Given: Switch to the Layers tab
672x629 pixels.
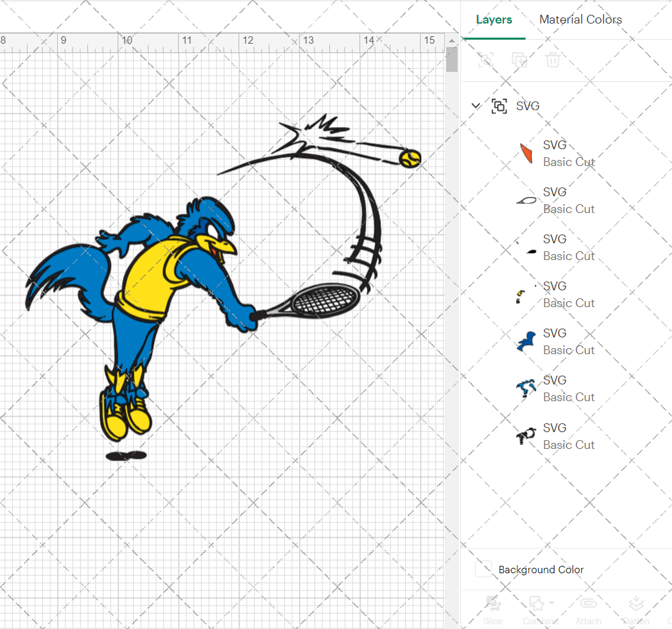Looking at the screenshot, I should point(494,19).
